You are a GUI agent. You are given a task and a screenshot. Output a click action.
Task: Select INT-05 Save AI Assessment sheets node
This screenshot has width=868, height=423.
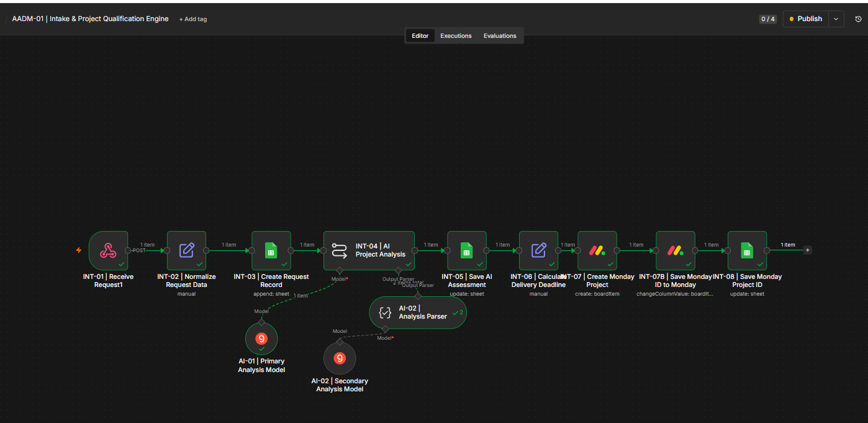(467, 250)
